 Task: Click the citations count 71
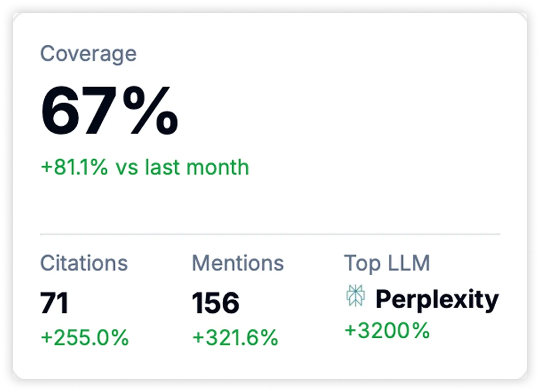(54, 300)
